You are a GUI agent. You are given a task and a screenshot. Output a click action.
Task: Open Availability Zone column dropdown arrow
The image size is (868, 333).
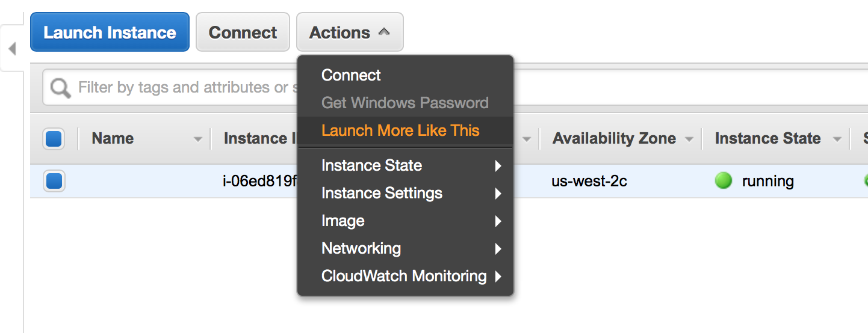[689, 139]
